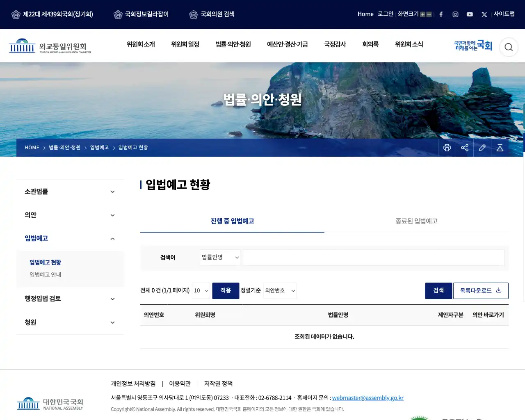525x420 pixels.
Task: Click the pencil edit icon
Action: click(x=482, y=148)
